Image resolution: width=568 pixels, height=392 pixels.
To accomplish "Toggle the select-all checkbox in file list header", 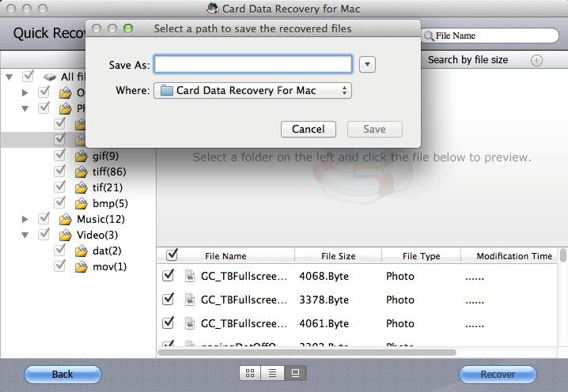I will point(172,254).
